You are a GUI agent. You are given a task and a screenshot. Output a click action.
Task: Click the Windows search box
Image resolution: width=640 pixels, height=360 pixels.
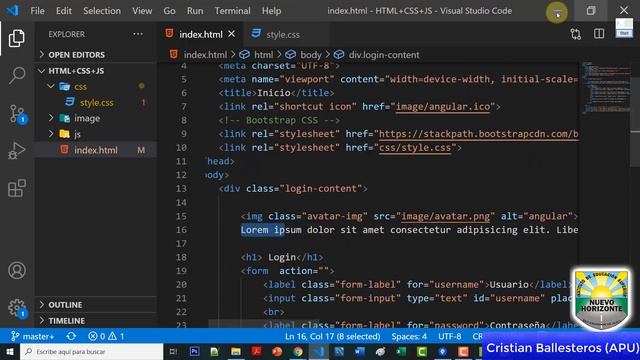91,351
